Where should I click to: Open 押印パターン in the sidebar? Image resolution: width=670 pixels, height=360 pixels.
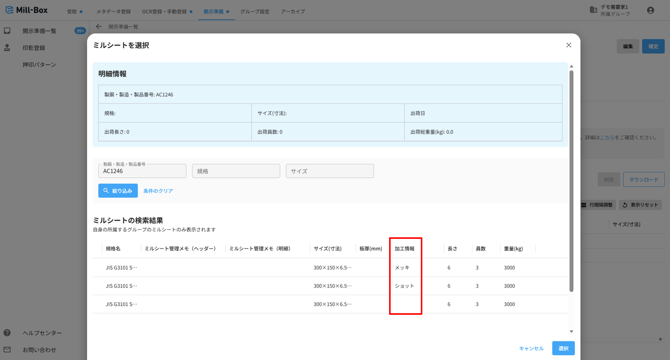tap(39, 64)
